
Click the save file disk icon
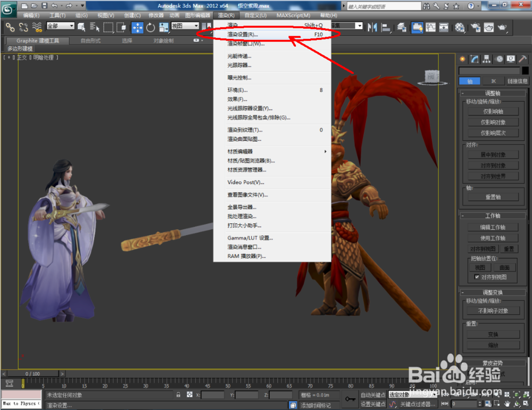[45, 5]
